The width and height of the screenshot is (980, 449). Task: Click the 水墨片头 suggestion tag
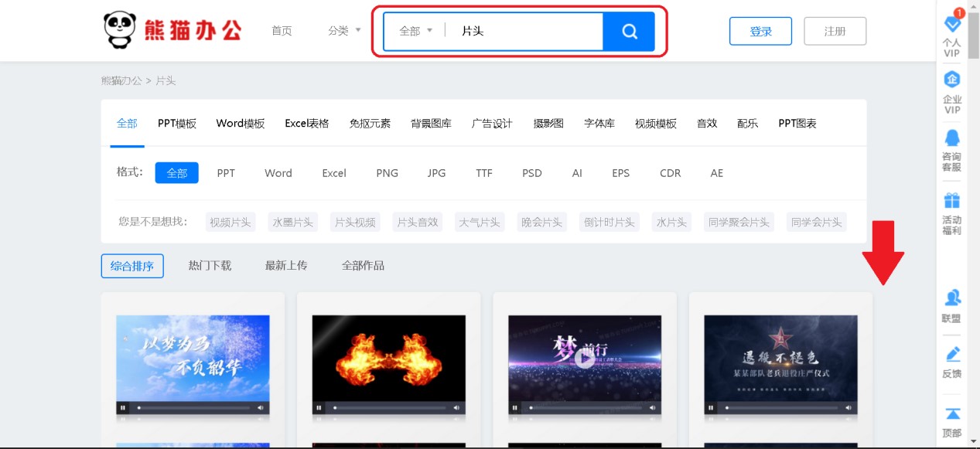coord(293,223)
